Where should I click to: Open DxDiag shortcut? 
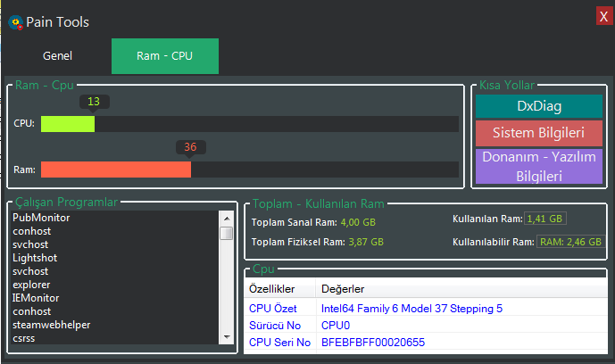coord(539,106)
